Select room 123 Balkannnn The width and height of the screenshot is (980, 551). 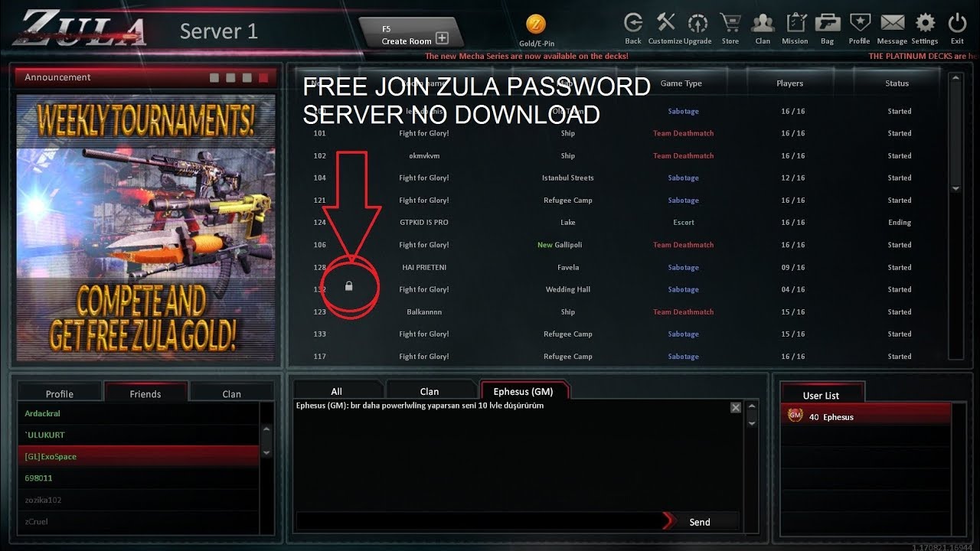(619, 311)
